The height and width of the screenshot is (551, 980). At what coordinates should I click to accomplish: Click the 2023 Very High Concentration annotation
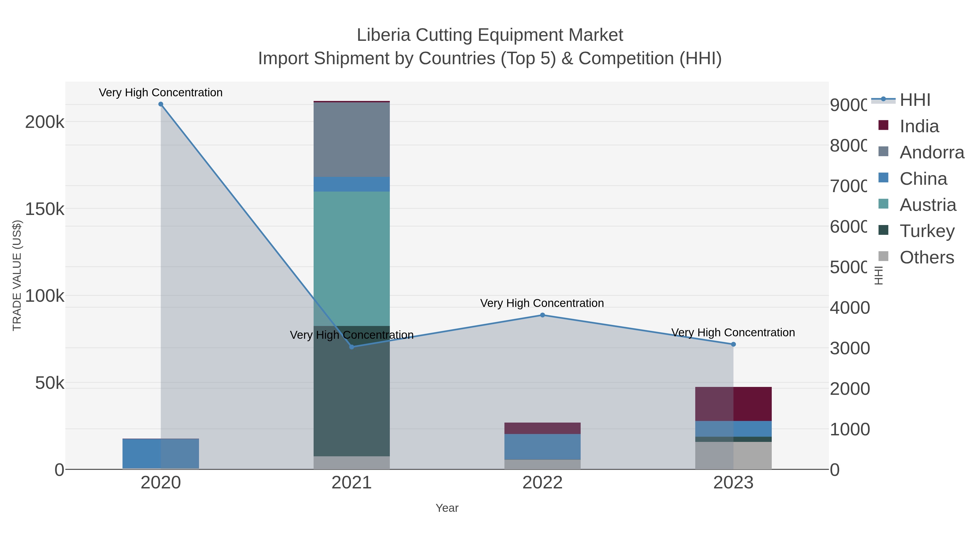tap(733, 332)
